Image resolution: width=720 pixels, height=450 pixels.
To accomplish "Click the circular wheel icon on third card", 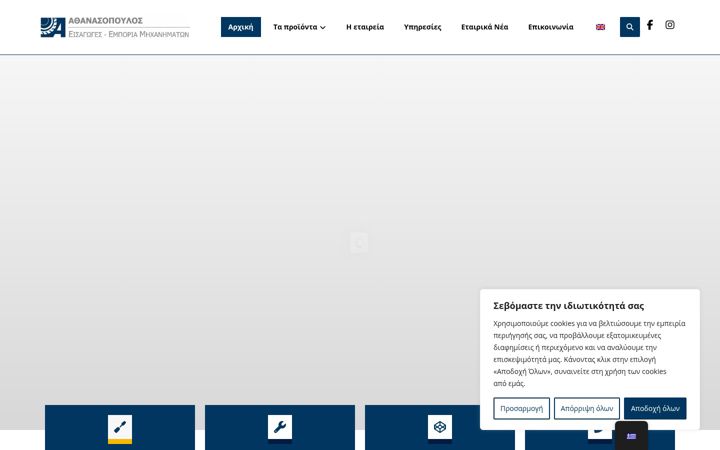I will pos(440,427).
